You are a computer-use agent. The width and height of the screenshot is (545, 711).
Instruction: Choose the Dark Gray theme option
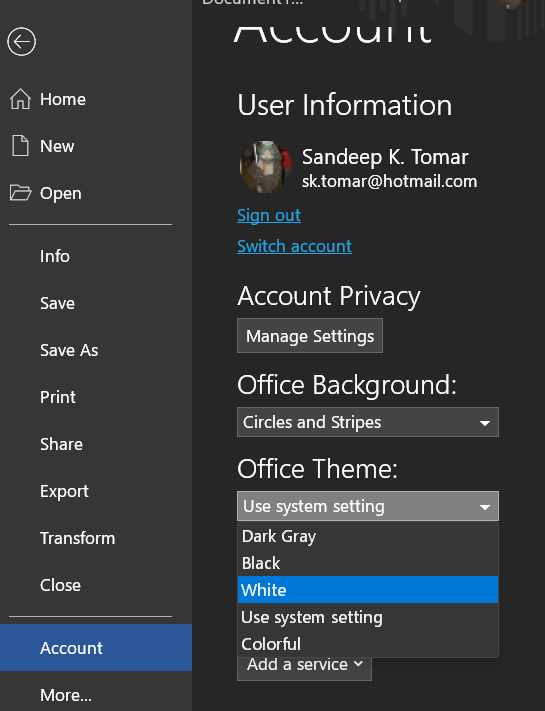(x=368, y=536)
